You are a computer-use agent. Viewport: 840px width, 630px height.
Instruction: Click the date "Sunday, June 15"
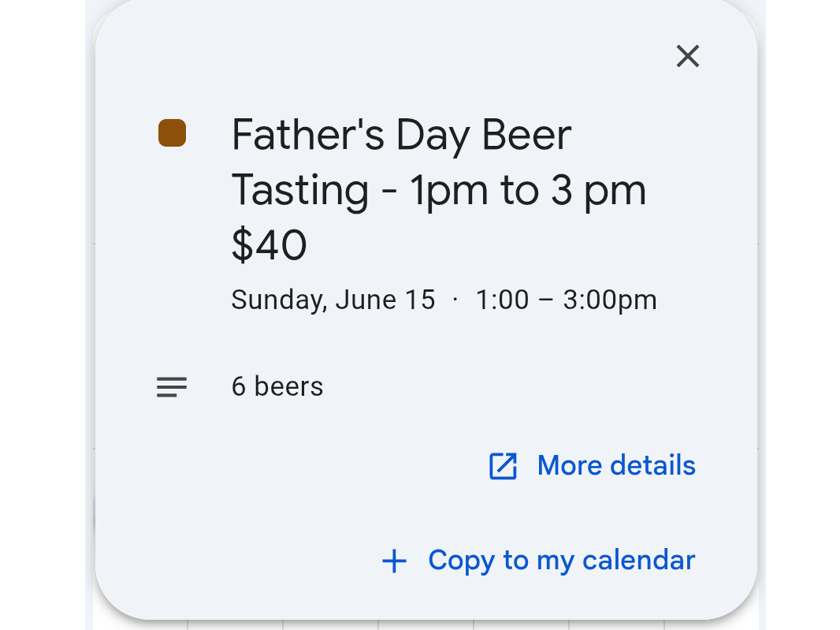pyautogui.click(x=333, y=300)
